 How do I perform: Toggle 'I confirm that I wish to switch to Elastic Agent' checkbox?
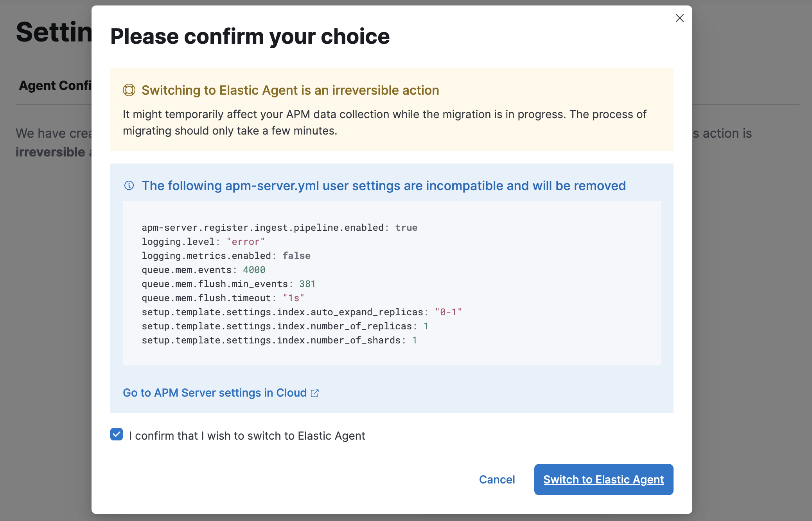(117, 435)
